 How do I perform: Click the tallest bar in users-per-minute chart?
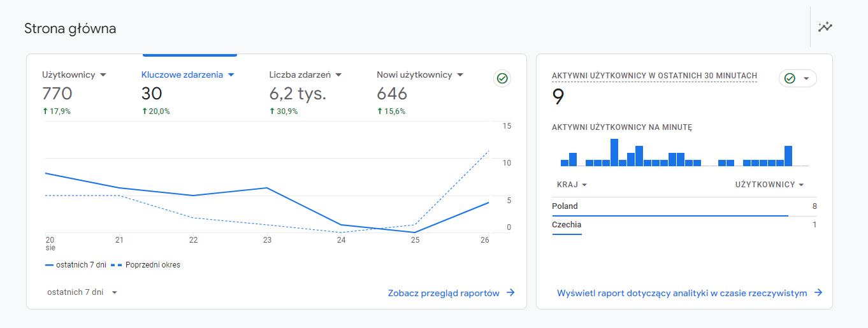pyautogui.click(x=614, y=153)
